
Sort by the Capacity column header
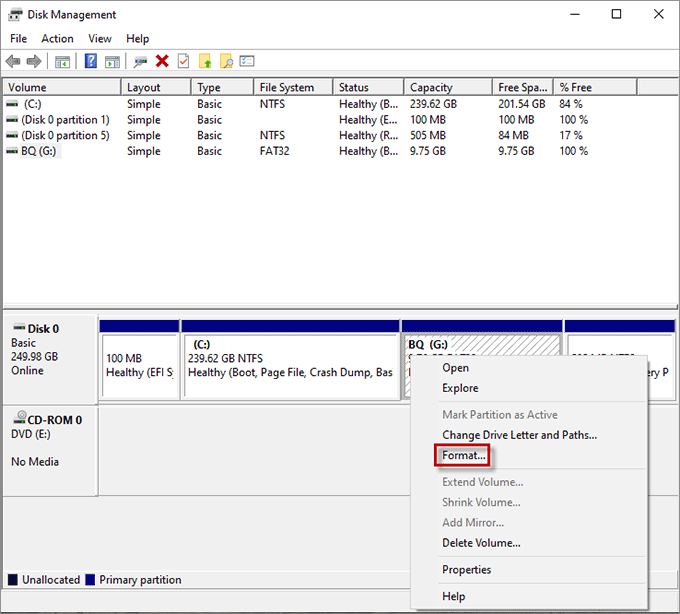click(x=431, y=88)
